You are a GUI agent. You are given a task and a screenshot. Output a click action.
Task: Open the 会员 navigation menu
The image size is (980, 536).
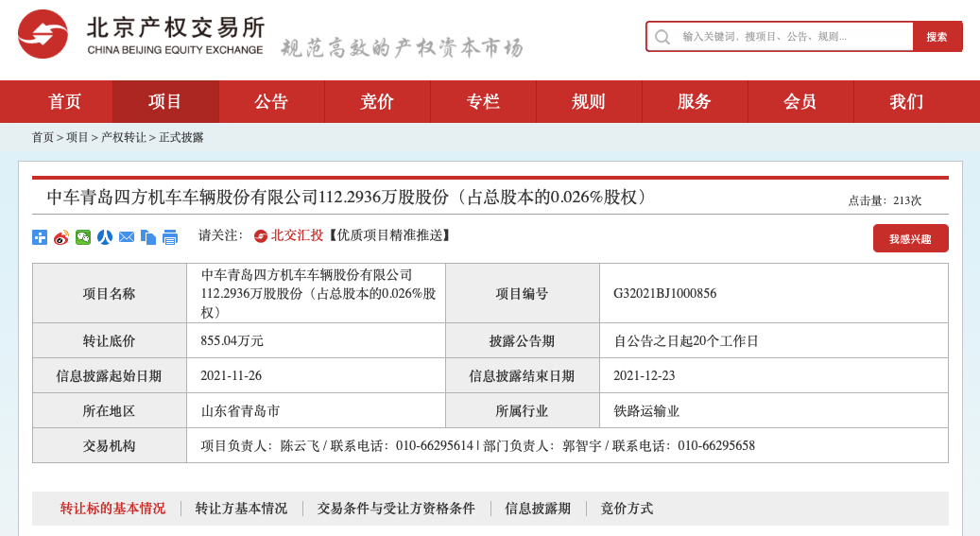tap(800, 101)
